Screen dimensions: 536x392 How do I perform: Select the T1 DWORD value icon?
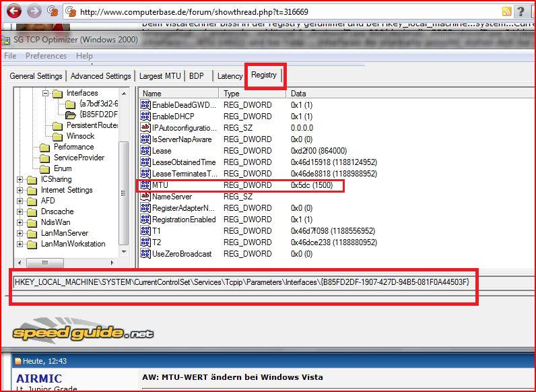(x=145, y=230)
